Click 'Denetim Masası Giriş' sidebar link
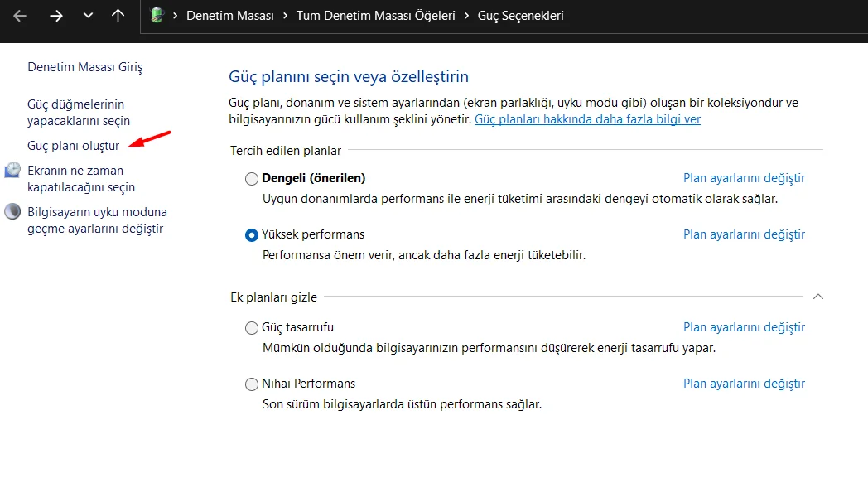 click(x=84, y=66)
